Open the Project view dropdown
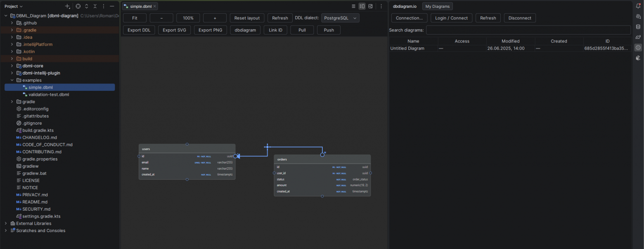 14,6
